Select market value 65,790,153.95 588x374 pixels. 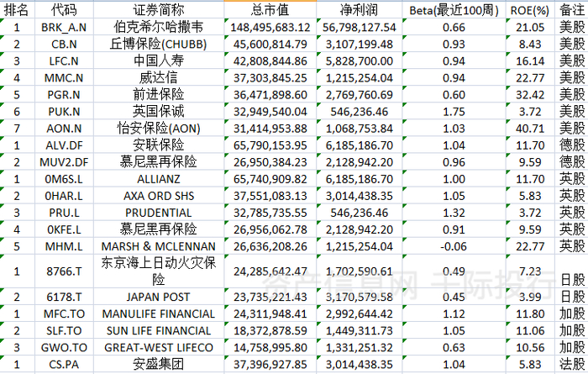tap(270, 145)
